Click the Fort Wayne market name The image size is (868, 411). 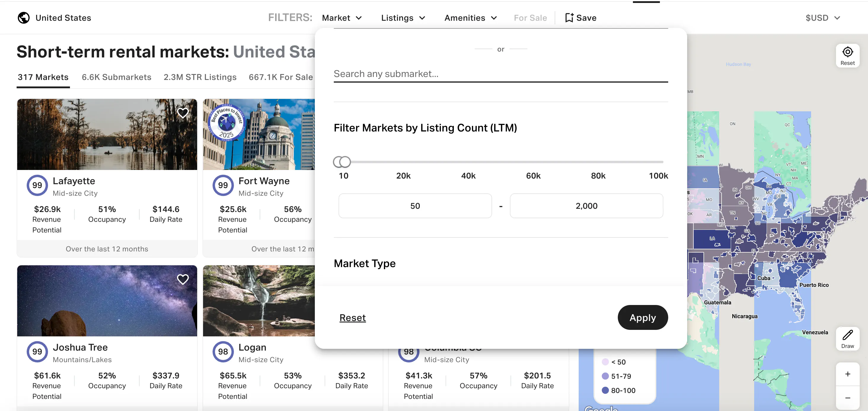click(x=264, y=181)
